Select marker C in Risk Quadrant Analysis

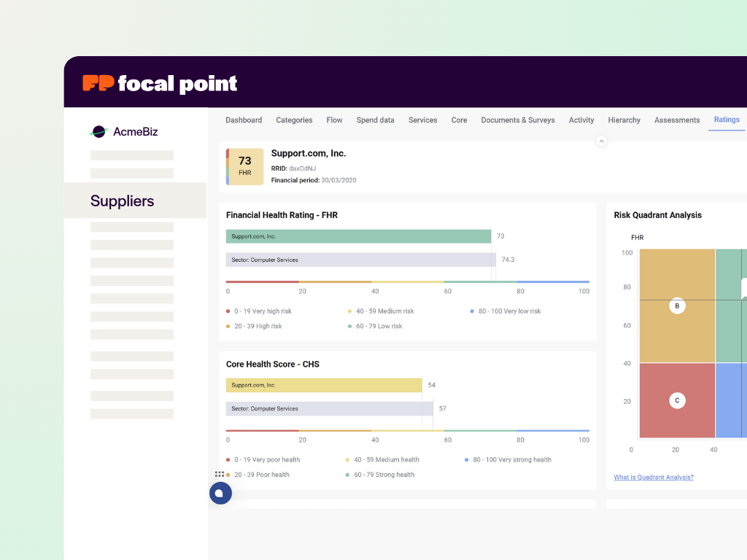click(x=677, y=400)
